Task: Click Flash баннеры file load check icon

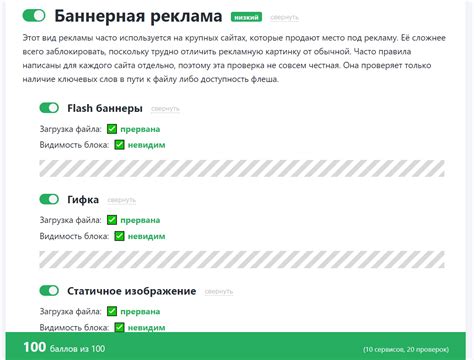Action: pos(112,129)
